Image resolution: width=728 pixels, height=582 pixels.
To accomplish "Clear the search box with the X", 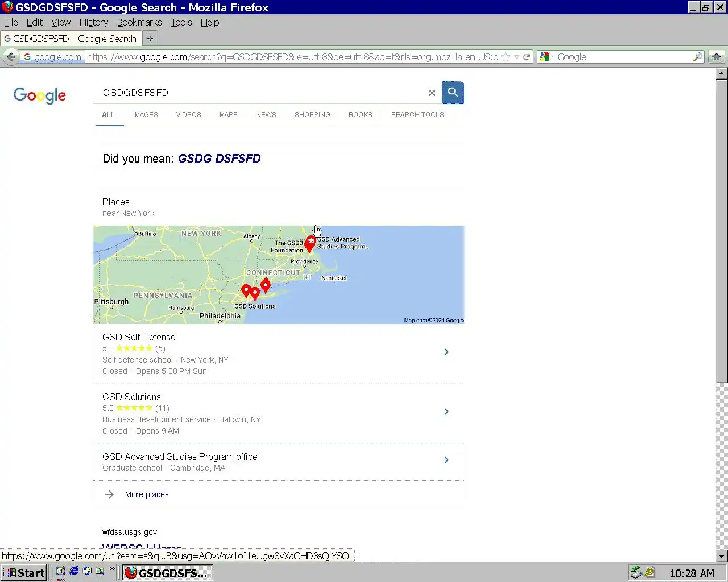I will tap(432, 93).
